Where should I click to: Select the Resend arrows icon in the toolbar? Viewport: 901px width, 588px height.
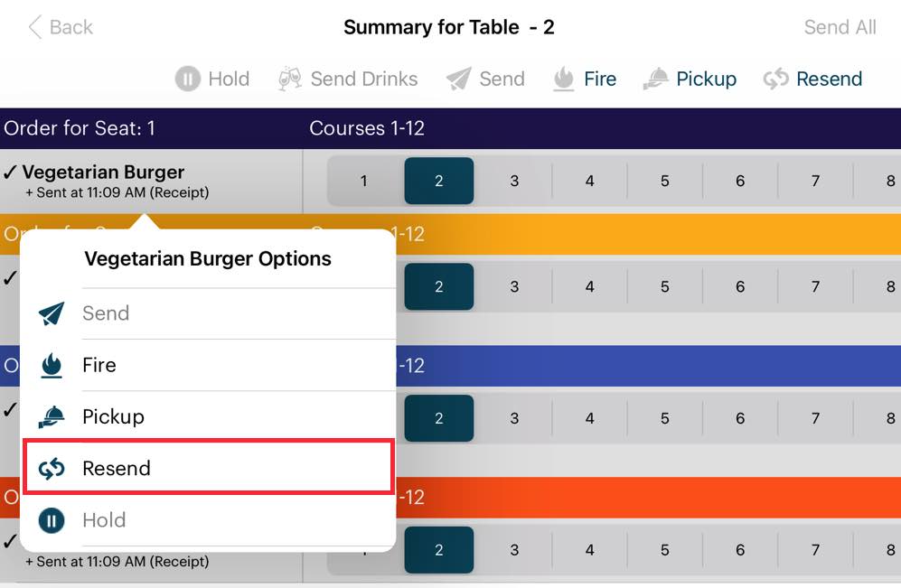click(x=775, y=79)
